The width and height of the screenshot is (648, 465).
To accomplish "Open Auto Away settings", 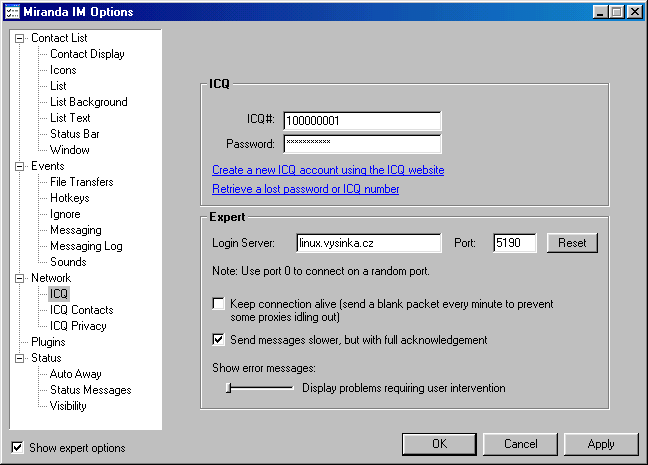I will [x=76, y=374].
